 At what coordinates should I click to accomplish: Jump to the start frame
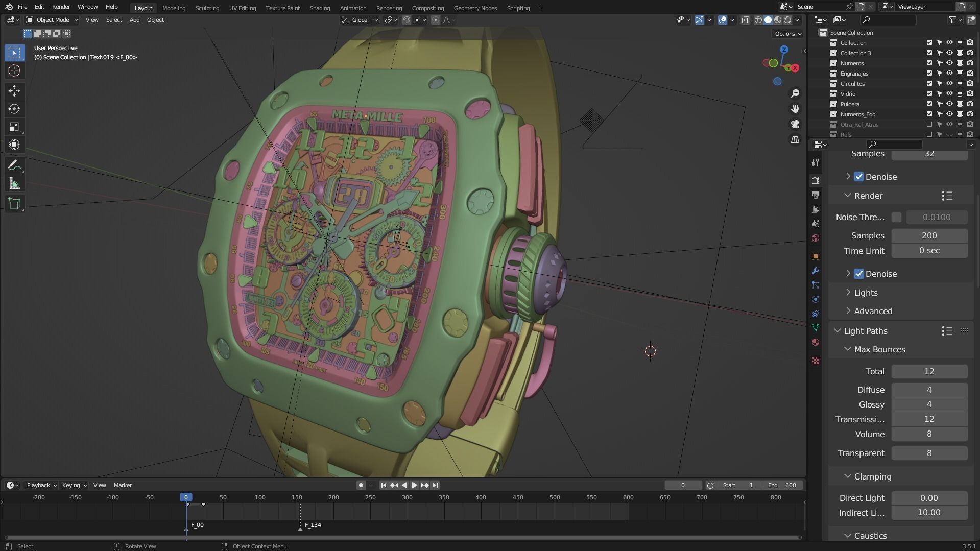(384, 485)
